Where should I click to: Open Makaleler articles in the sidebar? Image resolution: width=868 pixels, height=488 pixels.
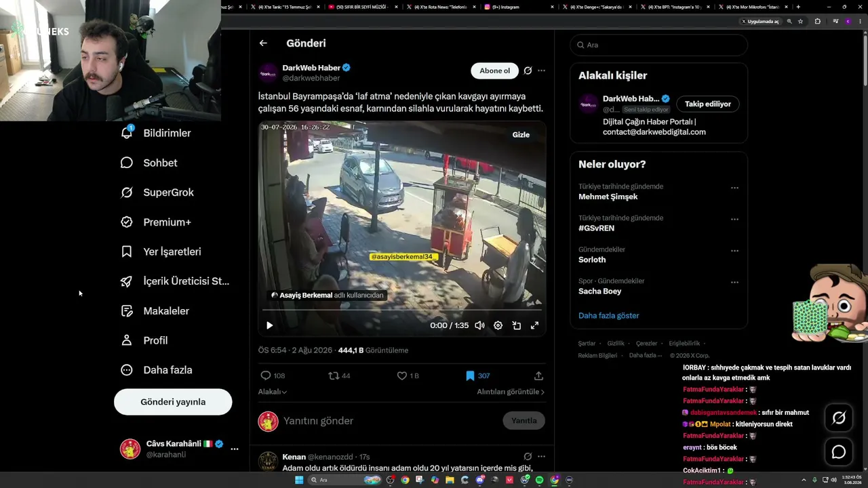[x=155, y=311]
